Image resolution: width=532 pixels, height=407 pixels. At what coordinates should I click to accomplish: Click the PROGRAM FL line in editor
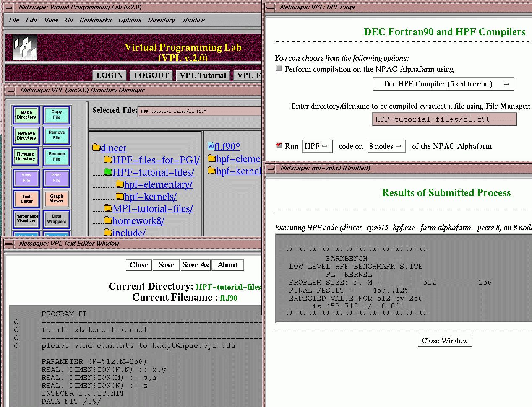(x=64, y=314)
